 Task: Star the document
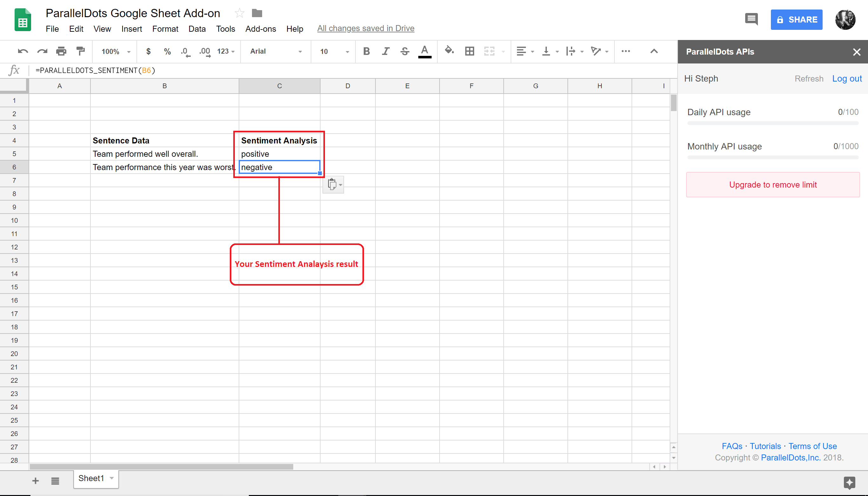[240, 13]
